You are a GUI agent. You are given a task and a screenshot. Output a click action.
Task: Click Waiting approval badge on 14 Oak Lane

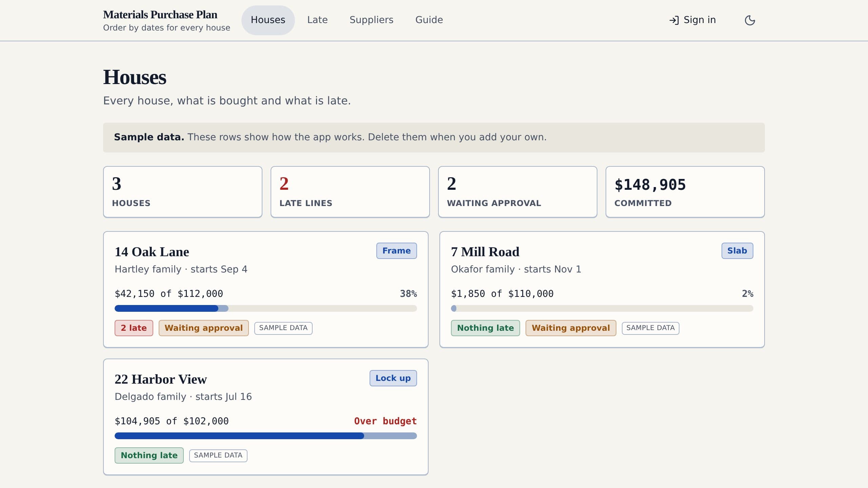(x=203, y=328)
